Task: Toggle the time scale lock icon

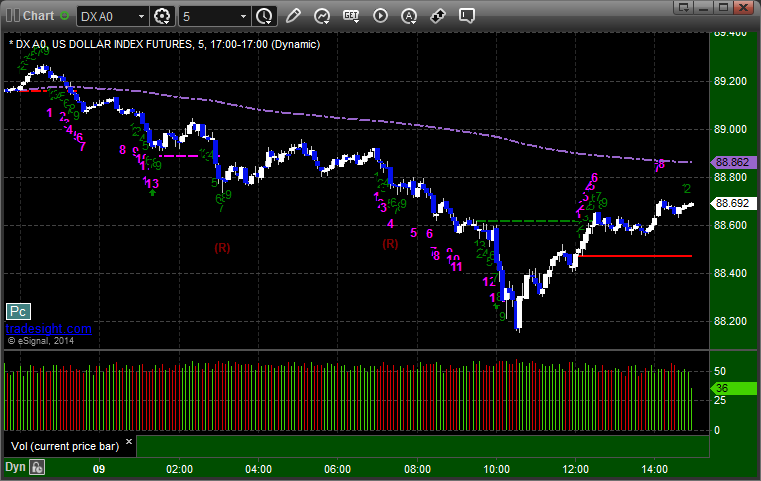Action: [37, 468]
